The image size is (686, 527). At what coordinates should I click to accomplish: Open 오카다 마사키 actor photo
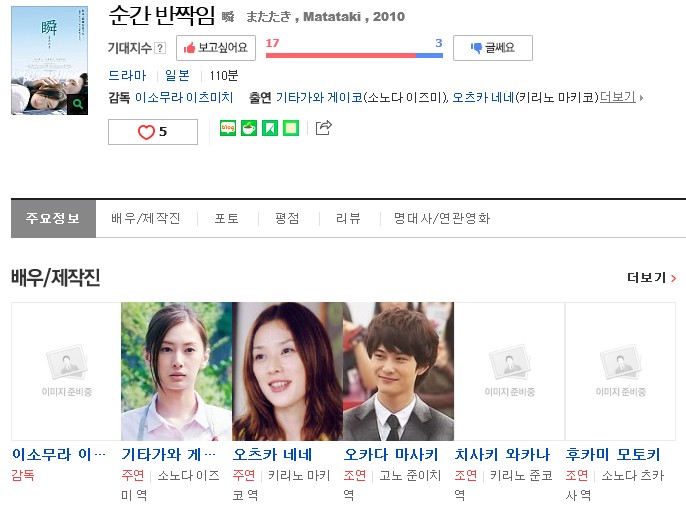(x=399, y=371)
